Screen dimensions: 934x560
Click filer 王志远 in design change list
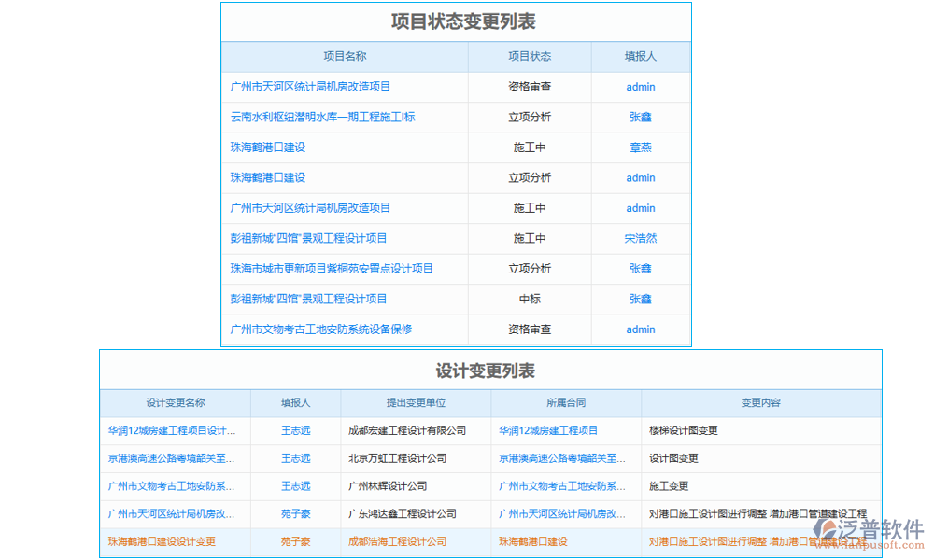(x=295, y=430)
